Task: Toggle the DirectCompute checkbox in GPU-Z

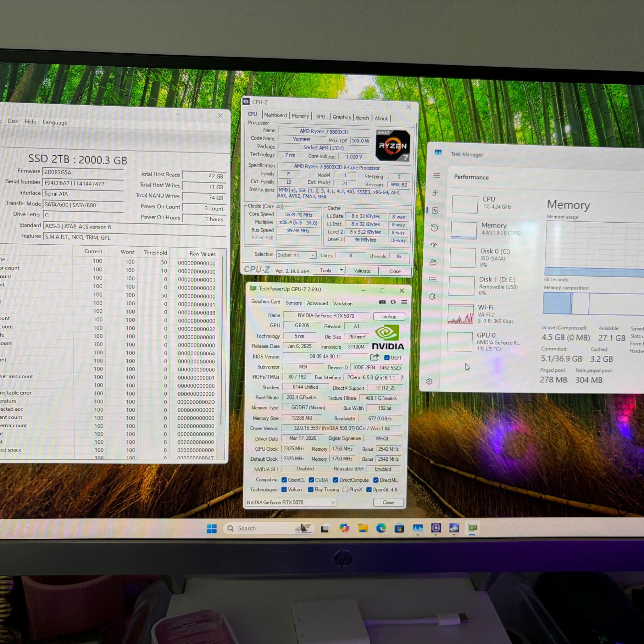Action: (x=335, y=480)
